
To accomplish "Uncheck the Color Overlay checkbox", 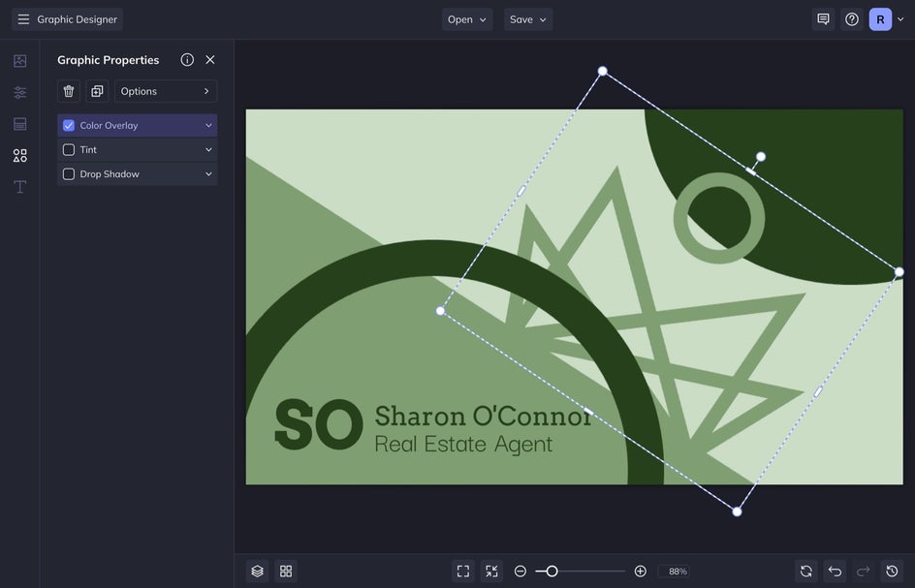I will coord(69,126).
